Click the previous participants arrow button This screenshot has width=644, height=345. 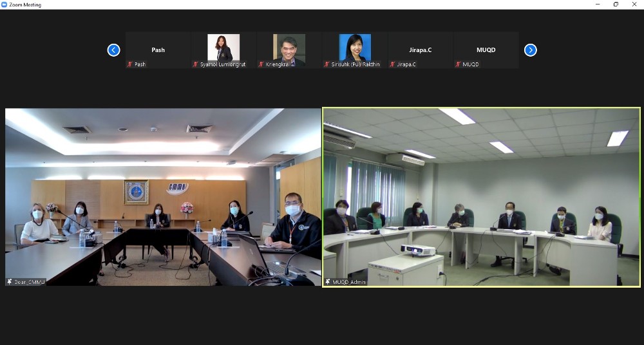pos(114,50)
